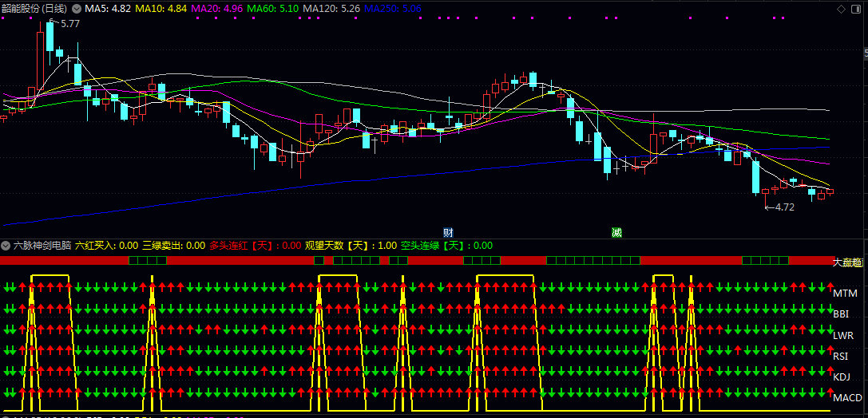Expand the 六脉神剑电脑 indicator menu arrow
This screenshot has height=418, width=868.
(x=6, y=246)
